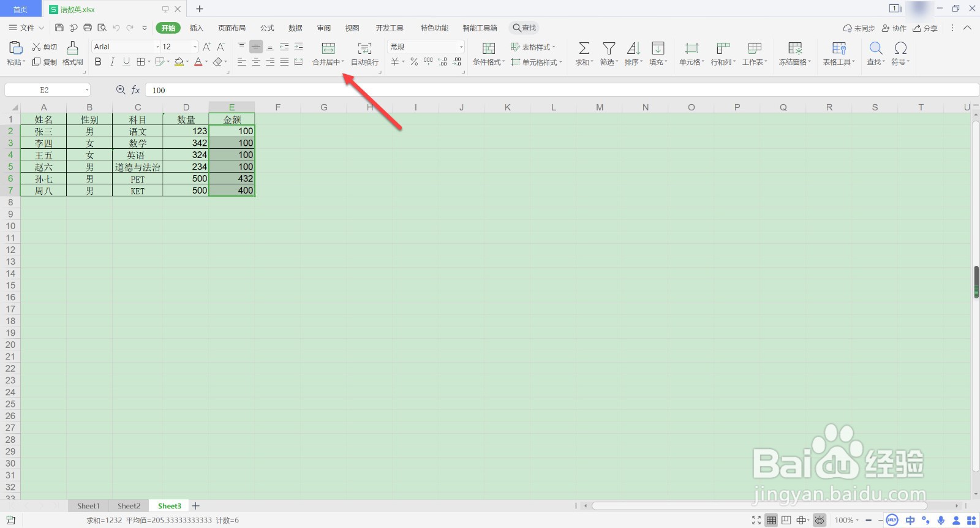Open the Arial font name dropdown

point(157,47)
